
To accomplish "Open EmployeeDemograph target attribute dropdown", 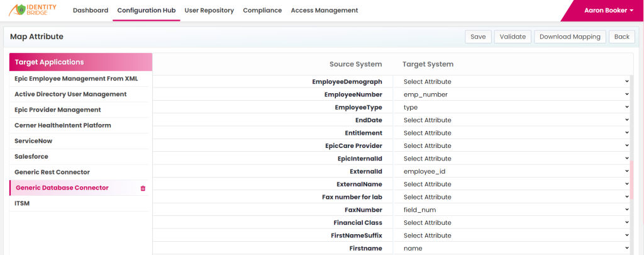I will tap(513, 81).
